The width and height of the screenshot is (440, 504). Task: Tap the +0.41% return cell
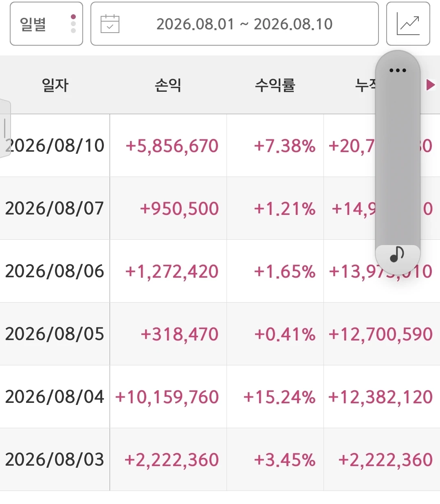[285, 334]
